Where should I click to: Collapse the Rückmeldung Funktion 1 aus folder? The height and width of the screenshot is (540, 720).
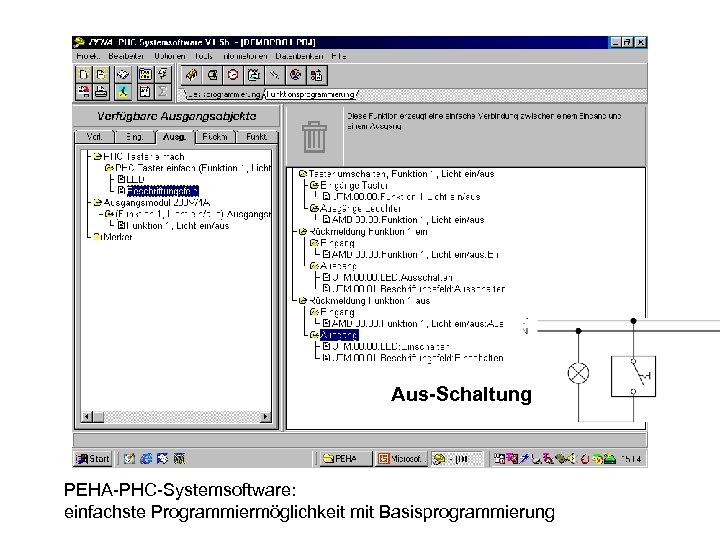pyautogui.click(x=303, y=301)
